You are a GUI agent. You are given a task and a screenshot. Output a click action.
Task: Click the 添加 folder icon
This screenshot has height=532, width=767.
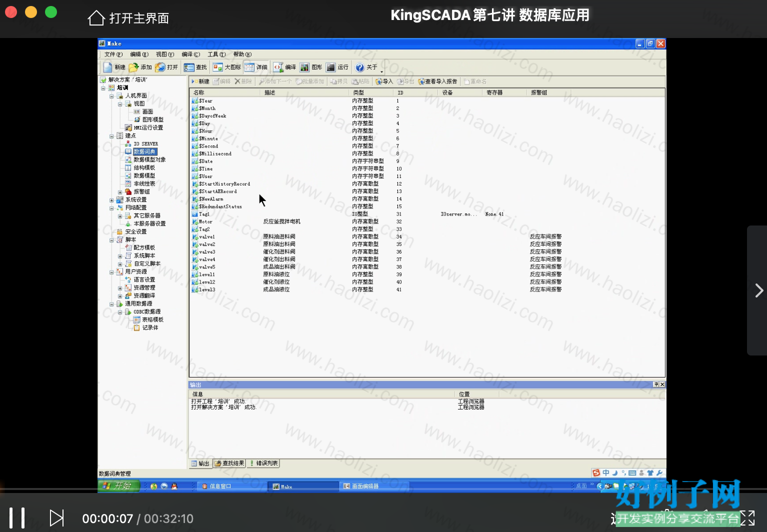140,67
